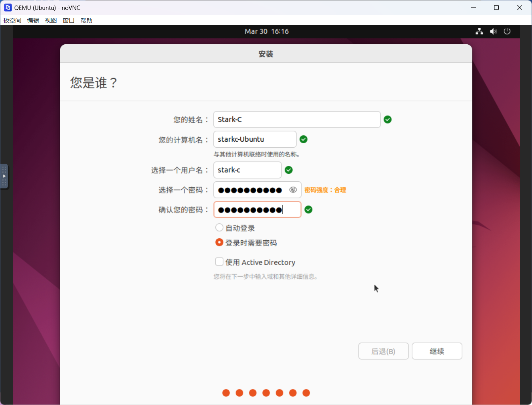Screen dimensions: 532x405
Task: Enable 使用 Active Directory checkbox
Action: click(x=219, y=262)
